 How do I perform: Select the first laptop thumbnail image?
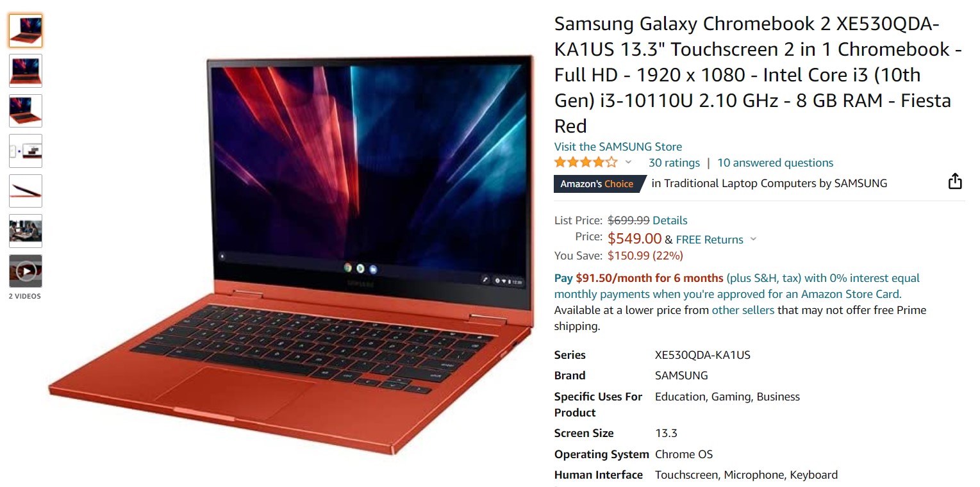[x=26, y=31]
